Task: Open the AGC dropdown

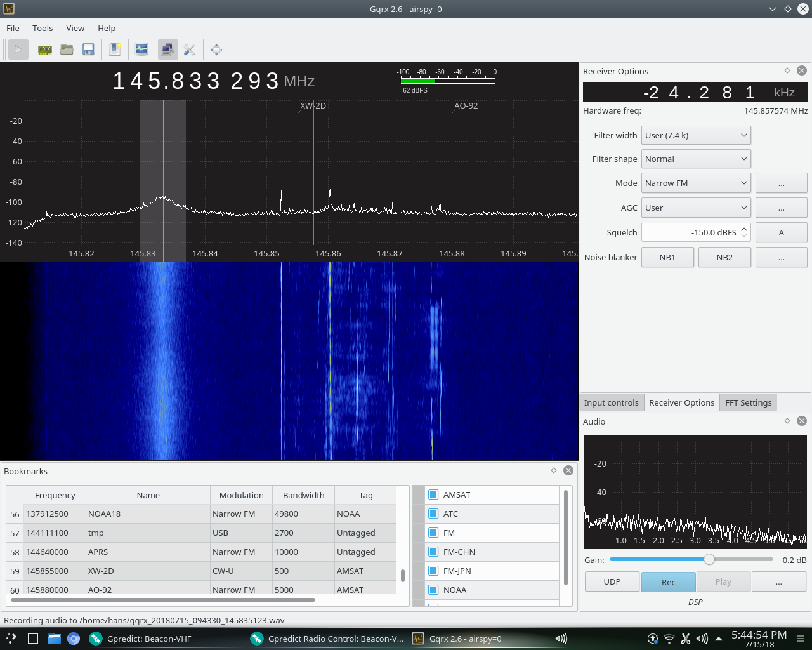Action: 696,208
